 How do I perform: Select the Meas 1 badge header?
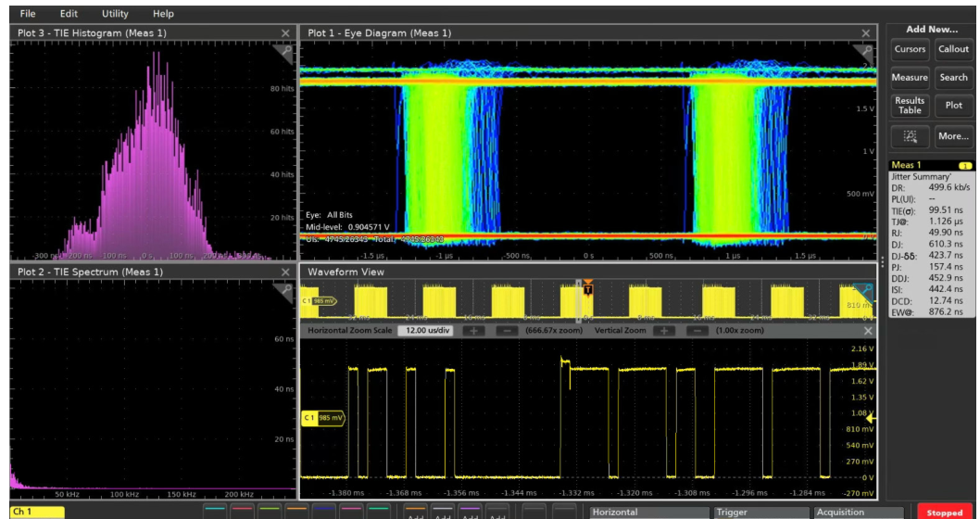(x=931, y=165)
